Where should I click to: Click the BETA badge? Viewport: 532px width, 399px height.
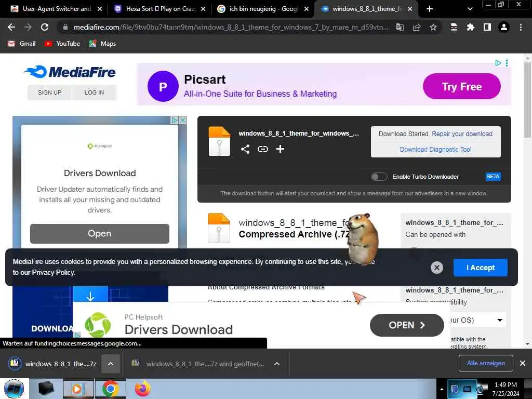(x=493, y=177)
